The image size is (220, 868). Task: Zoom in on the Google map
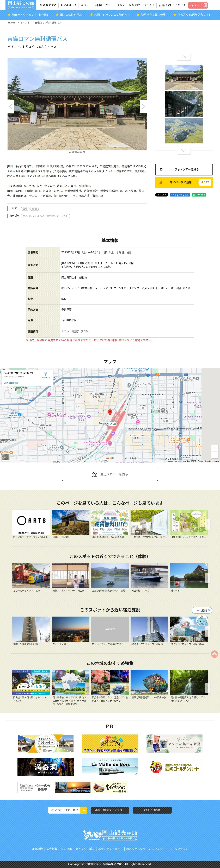coord(215,448)
